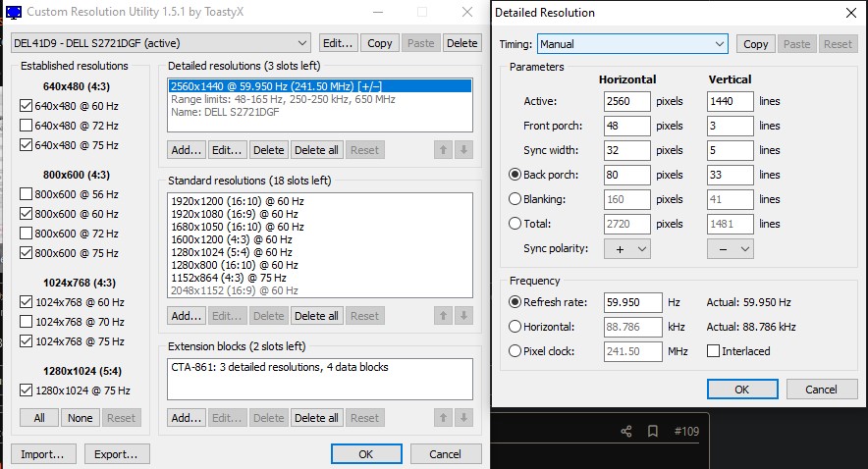This screenshot has width=868, height=469.
Task: Click Cancel in Custom Resolution Utility window
Action: (446, 454)
